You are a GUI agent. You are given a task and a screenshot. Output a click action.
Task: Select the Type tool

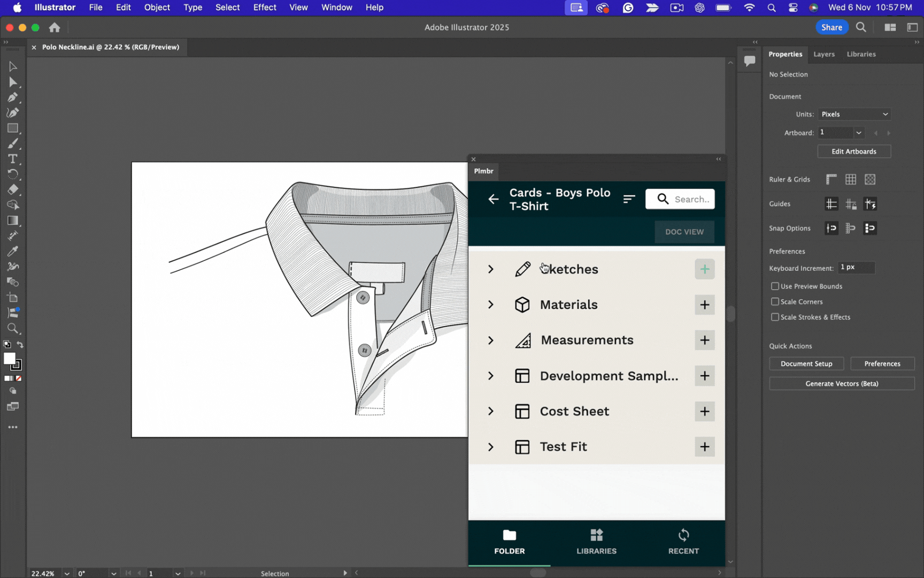pyautogui.click(x=13, y=159)
